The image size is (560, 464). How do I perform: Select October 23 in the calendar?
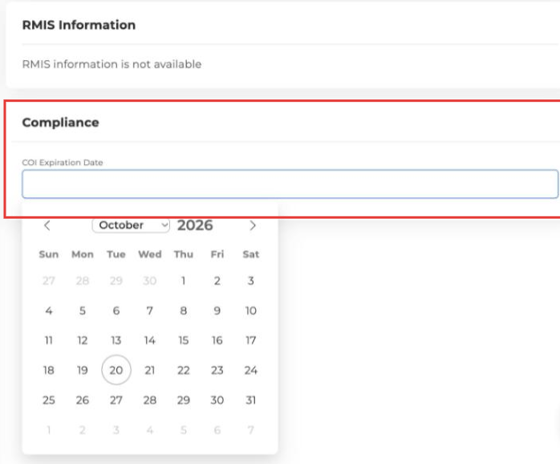tap(217, 370)
